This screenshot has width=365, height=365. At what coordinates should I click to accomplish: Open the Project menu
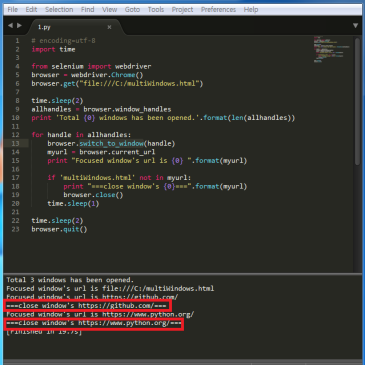(x=182, y=10)
